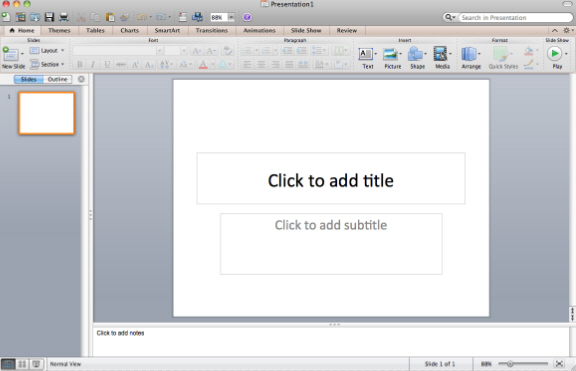The image size is (576, 371).
Task: Toggle Strikethrough formatting
Action: click(120, 65)
